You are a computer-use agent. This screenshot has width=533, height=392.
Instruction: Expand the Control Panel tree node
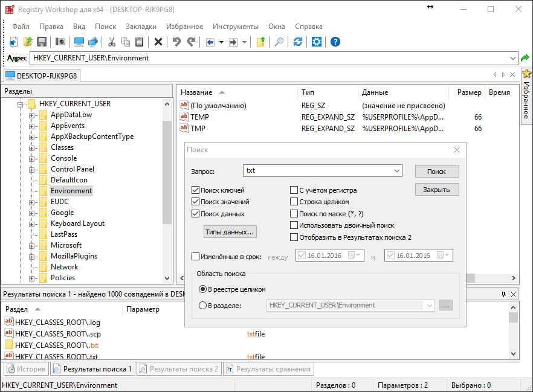coord(31,170)
